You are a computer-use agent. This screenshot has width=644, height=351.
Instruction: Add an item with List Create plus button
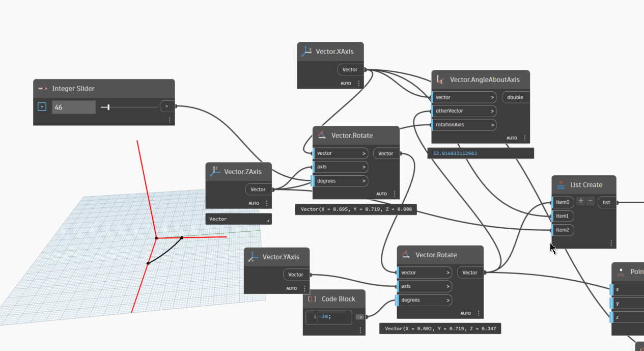(x=580, y=201)
